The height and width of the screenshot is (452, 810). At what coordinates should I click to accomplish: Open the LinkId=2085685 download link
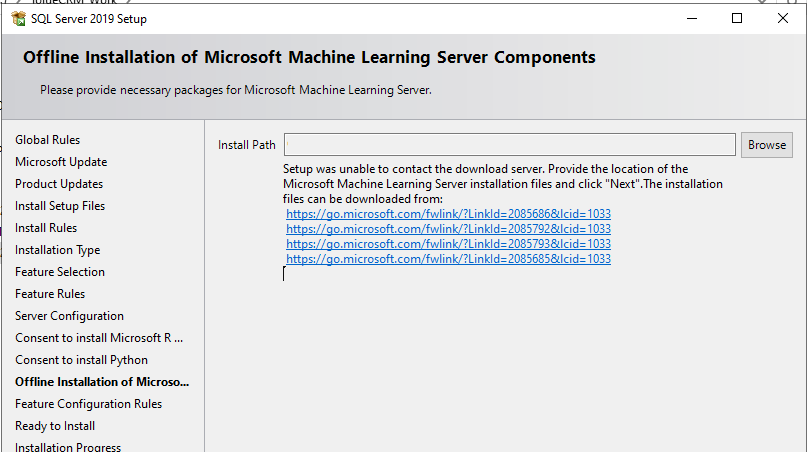(448, 259)
